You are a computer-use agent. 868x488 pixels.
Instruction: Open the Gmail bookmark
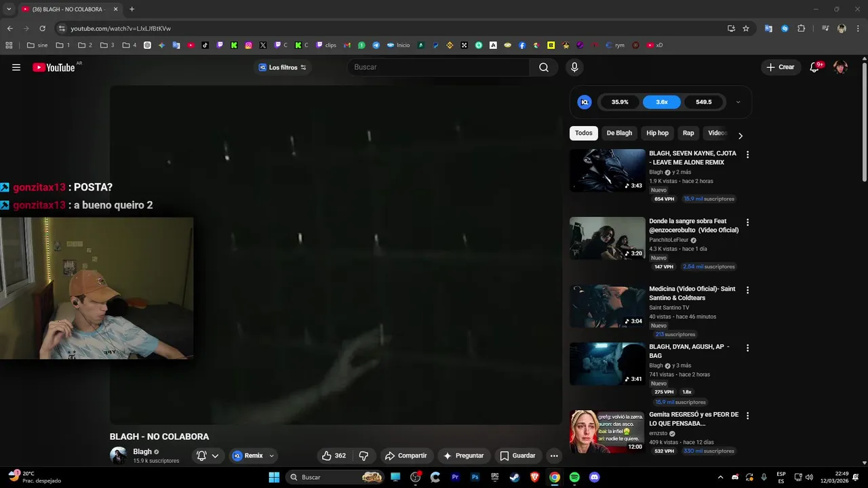347,45
